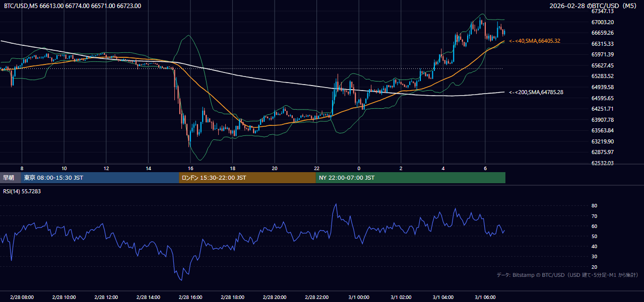Click the 2/28 12:00 date label
The height and width of the screenshot is (302, 644).
point(106,297)
